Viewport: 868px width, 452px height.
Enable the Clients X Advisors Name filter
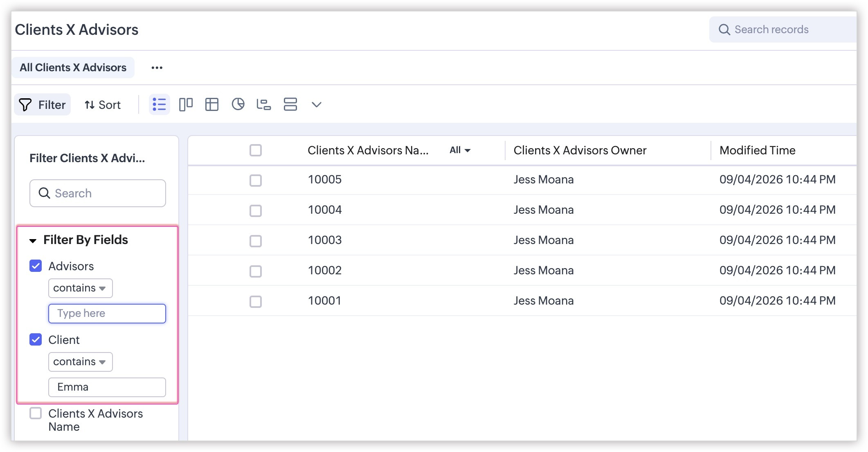click(x=36, y=414)
